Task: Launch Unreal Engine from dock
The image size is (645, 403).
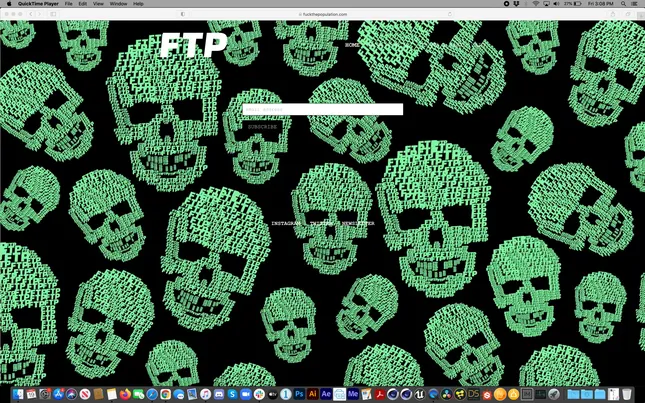Action: (x=420, y=394)
